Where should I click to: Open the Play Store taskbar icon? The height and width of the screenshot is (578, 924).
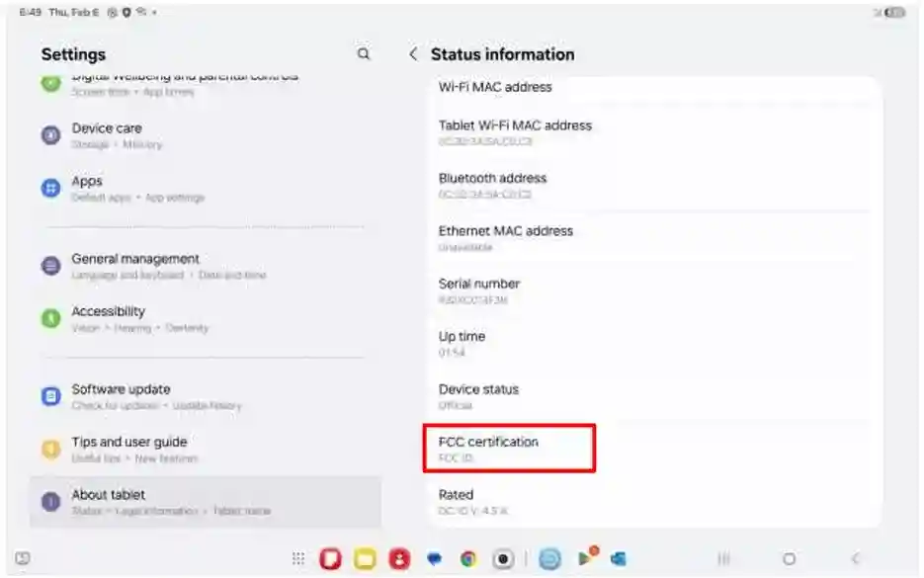click(587, 558)
